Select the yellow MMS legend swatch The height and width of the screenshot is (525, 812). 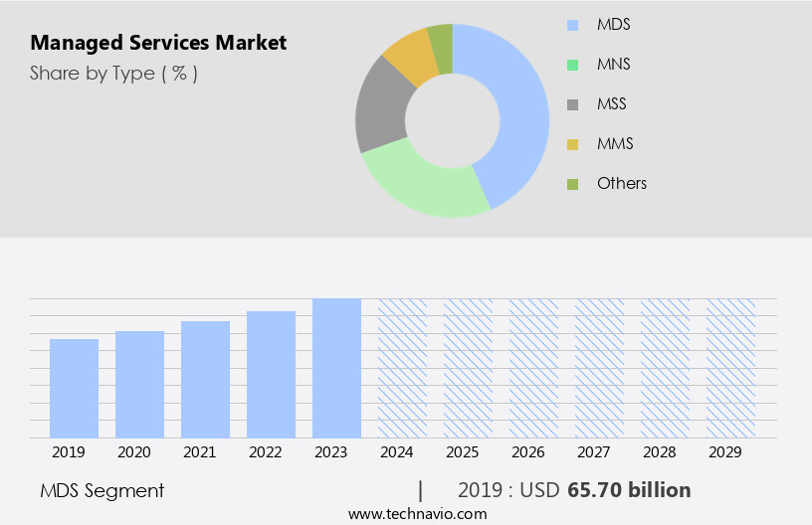(x=572, y=144)
